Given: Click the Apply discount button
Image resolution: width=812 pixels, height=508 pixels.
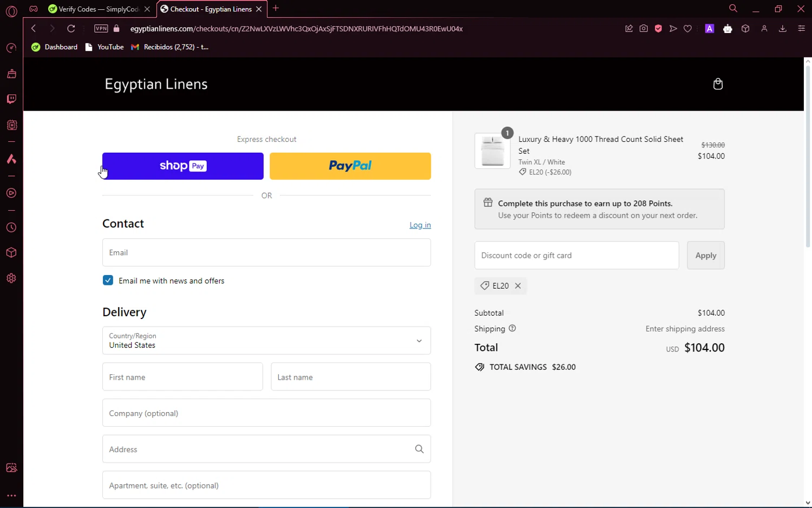Looking at the screenshot, I should [706, 256].
